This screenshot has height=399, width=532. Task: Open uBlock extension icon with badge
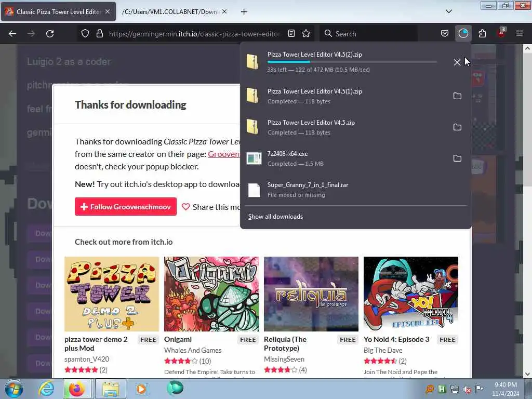pyautogui.click(x=501, y=33)
